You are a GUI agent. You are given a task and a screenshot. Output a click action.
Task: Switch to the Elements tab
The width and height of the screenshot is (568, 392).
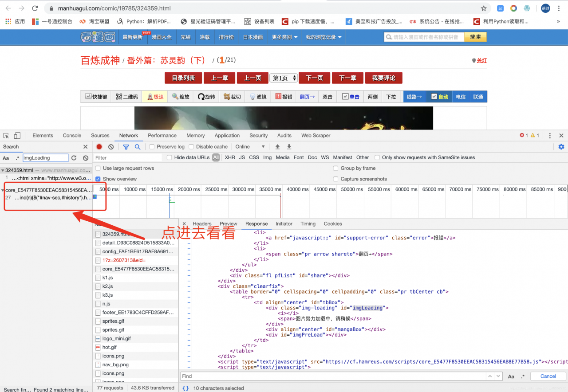point(43,136)
